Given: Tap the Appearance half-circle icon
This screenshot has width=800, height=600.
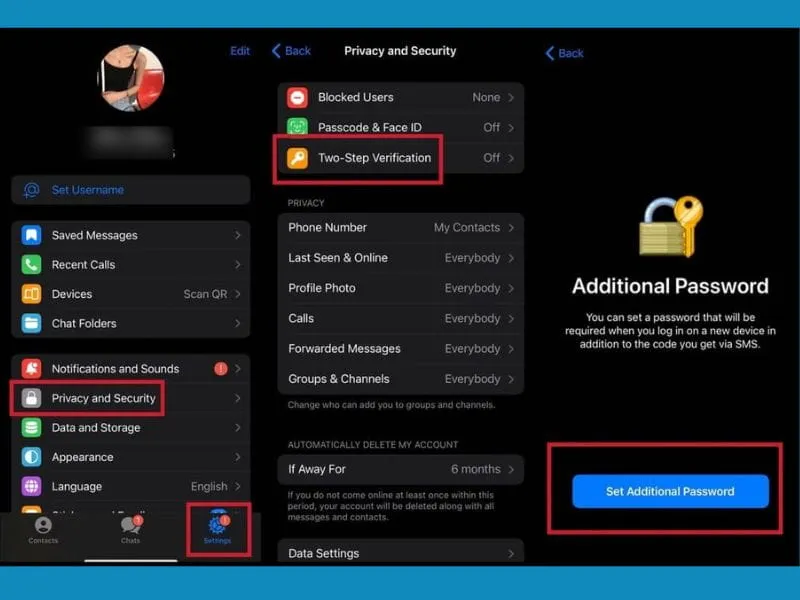Looking at the screenshot, I should click(x=31, y=457).
